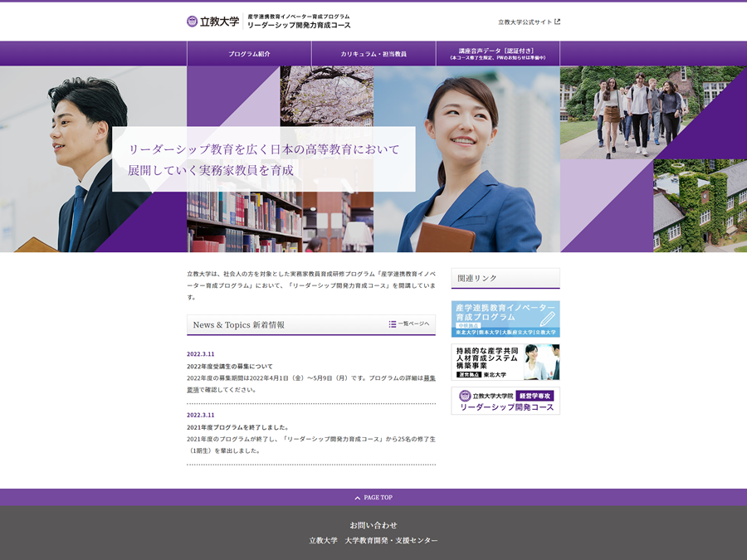Click the footer お問い合わせ heading

[x=373, y=525]
